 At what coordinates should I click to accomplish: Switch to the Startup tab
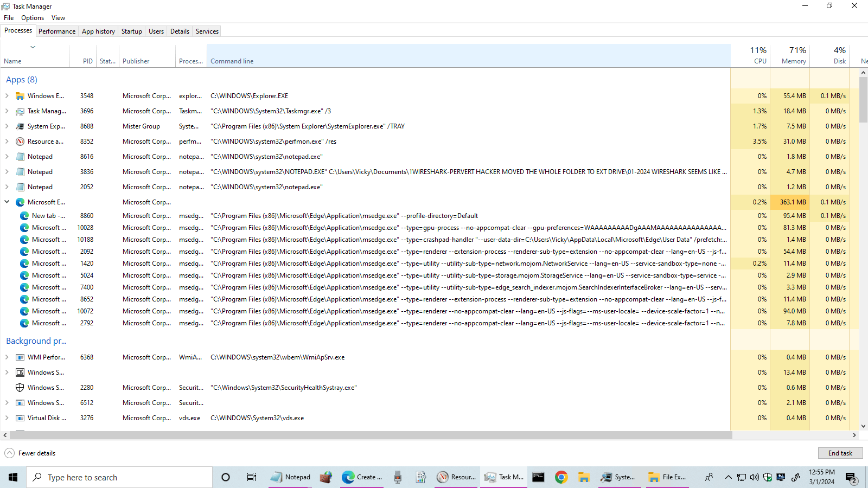131,31
